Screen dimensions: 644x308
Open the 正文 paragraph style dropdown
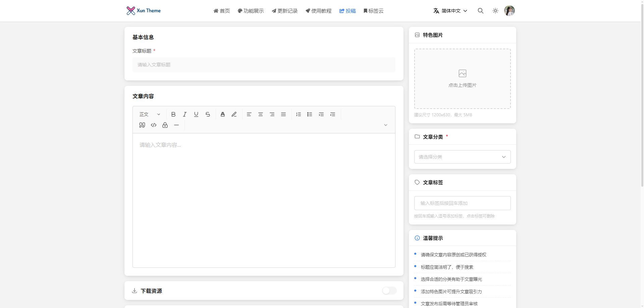pyautogui.click(x=150, y=114)
